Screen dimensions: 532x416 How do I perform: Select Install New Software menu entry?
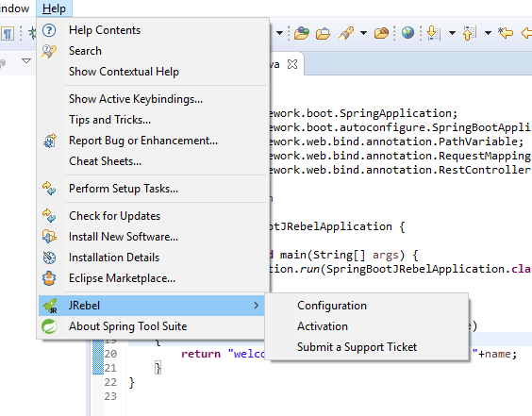tap(152, 237)
